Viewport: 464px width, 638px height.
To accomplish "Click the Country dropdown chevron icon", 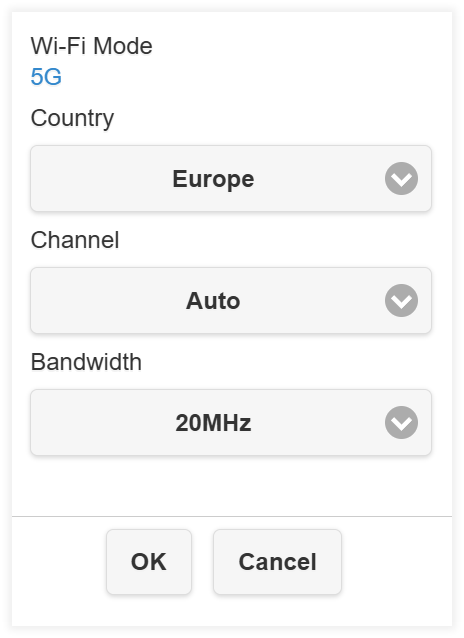I will click(x=401, y=178).
